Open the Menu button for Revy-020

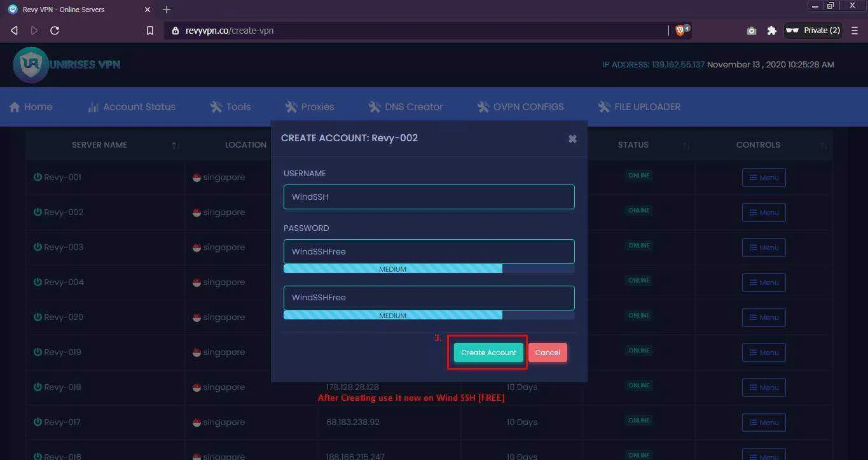pyautogui.click(x=764, y=317)
